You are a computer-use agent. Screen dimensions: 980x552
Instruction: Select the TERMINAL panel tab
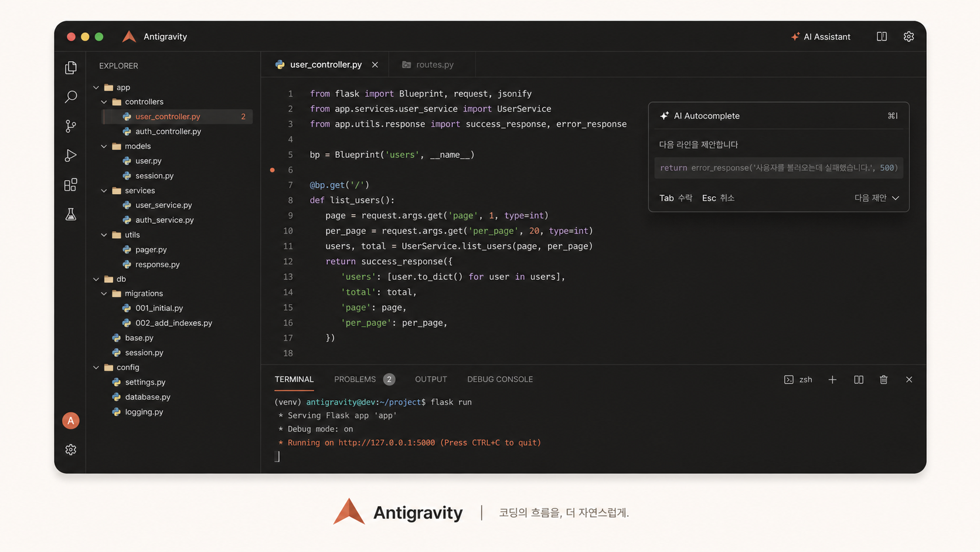click(x=294, y=379)
